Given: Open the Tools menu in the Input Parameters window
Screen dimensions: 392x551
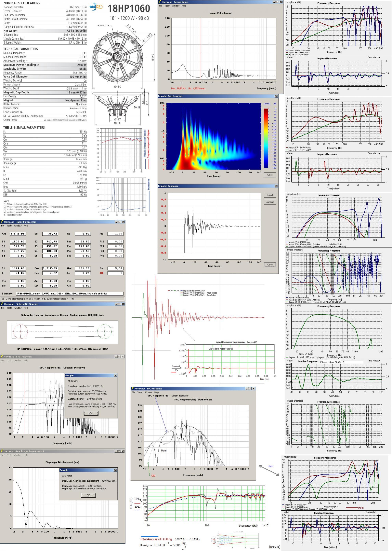Looking at the screenshot, I should pos(9,226).
